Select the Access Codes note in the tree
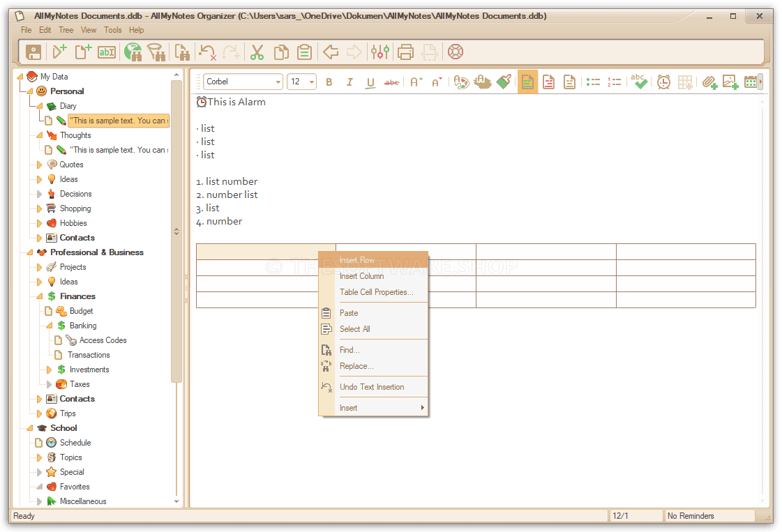 pos(103,340)
